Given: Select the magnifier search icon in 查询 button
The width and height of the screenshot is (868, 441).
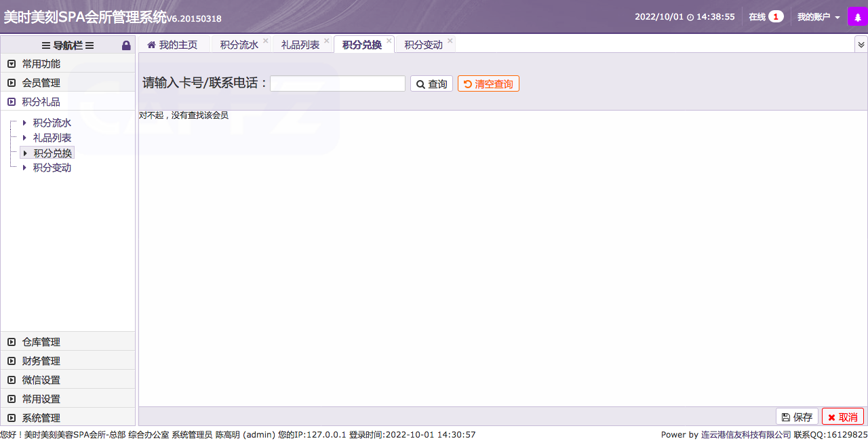Looking at the screenshot, I should (x=420, y=83).
